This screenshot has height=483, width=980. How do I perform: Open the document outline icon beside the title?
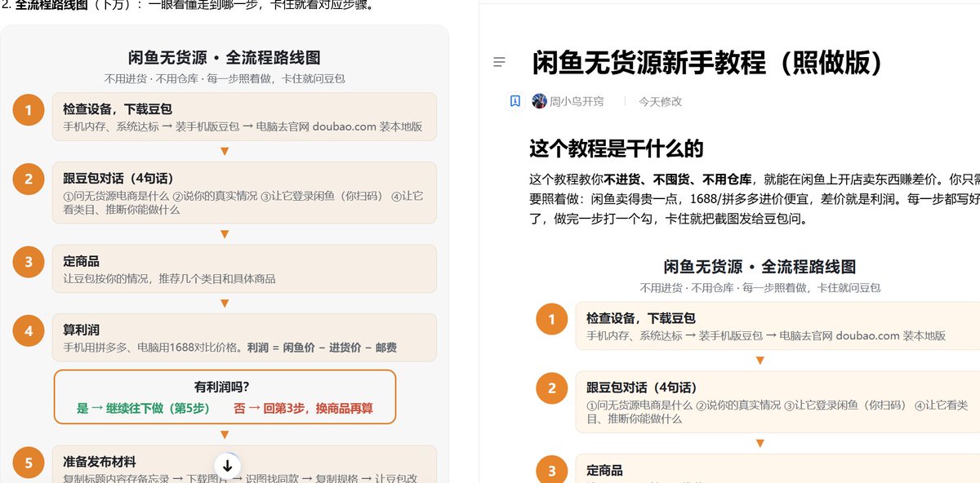tap(500, 63)
